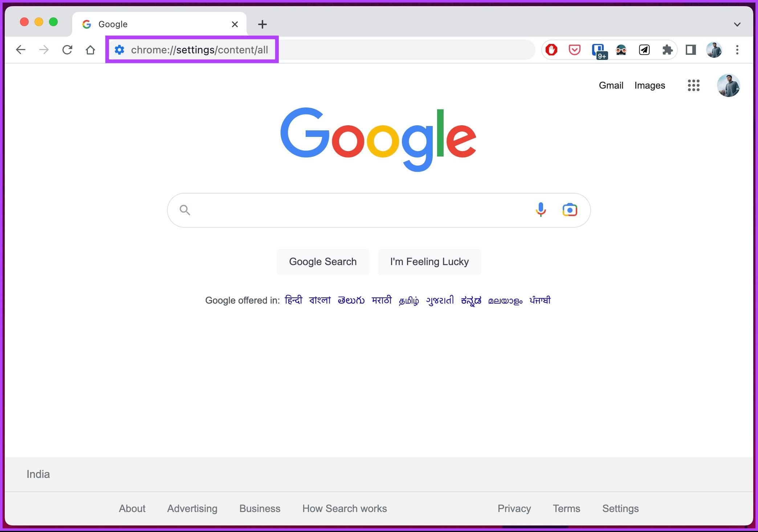Screen dimensions: 758x532
Task: Search by image with the camera icon
Action: 570,210
